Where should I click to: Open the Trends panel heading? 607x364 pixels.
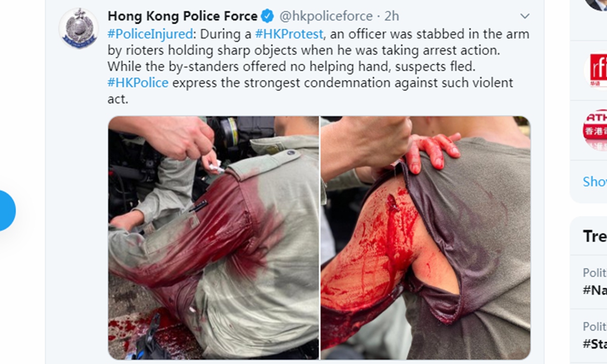[595, 236]
